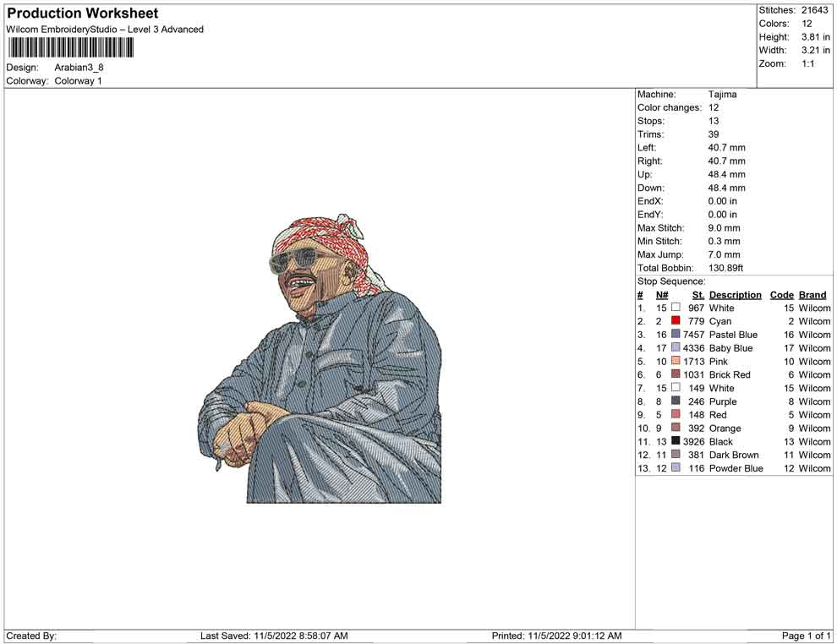
Task: Click the white swatch in stop 7
Action: pos(676,387)
